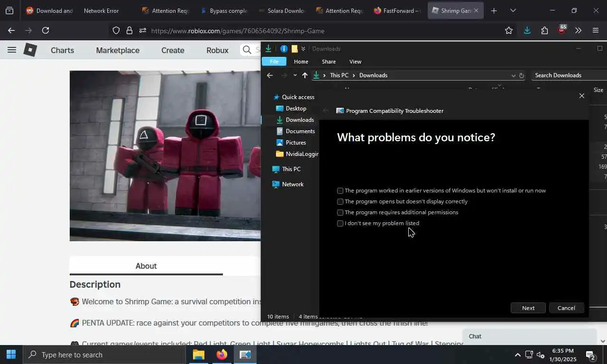This screenshot has height=364, width=607.
Task: Click tracking protection shield icon
Action: point(116,30)
